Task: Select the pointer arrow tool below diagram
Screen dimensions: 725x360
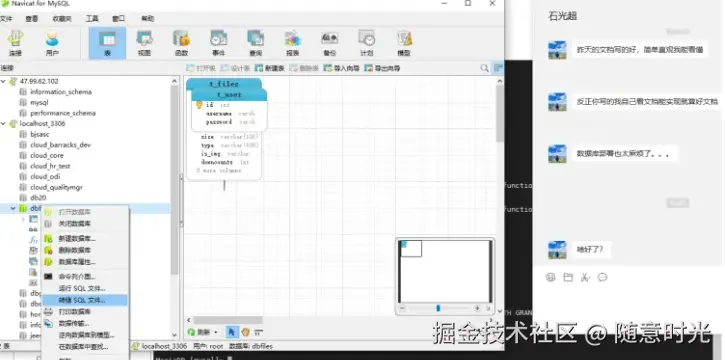Action: point(232,332)
